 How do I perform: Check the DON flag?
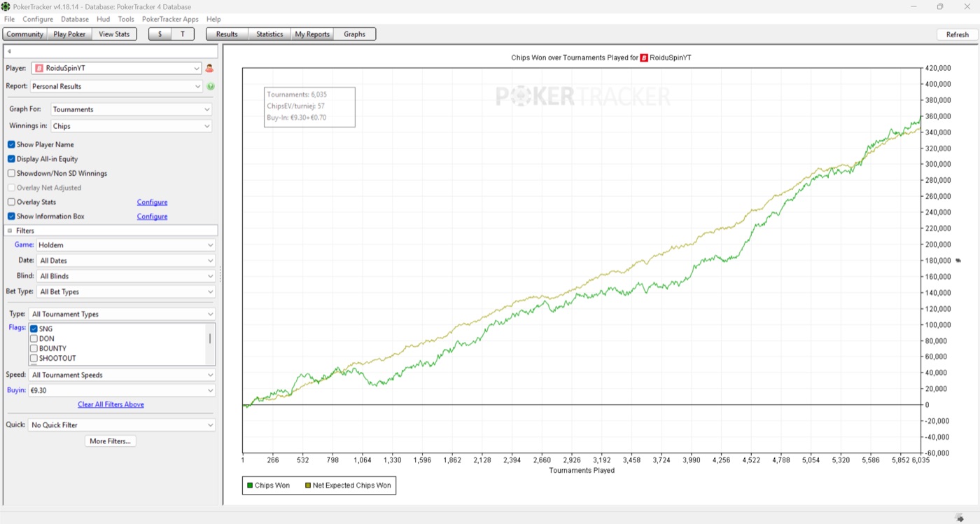tap(34, 339)
